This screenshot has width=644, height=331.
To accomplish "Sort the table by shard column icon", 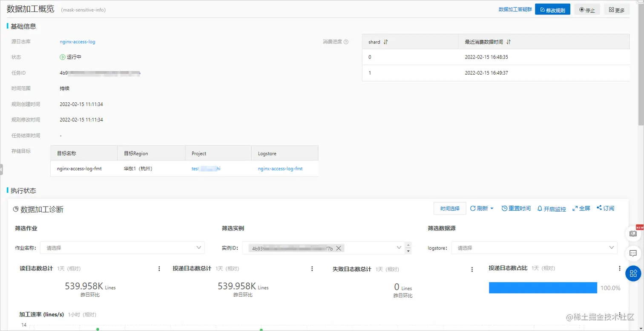I will (386, 42).
